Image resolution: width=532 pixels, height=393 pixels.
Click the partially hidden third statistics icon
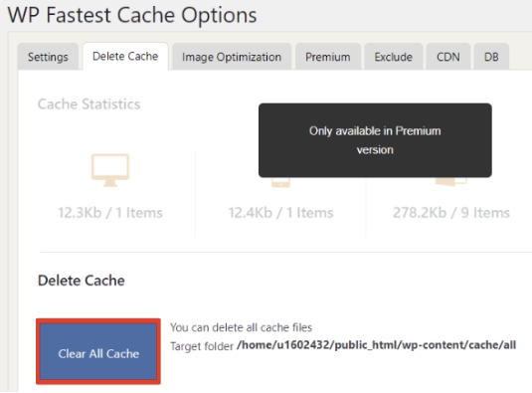pyautogui.click(x=450, y=181)
